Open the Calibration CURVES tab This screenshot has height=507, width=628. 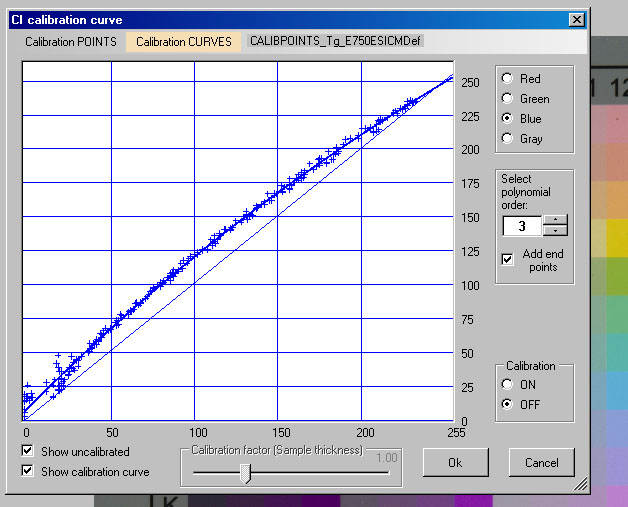pos(183,42)
